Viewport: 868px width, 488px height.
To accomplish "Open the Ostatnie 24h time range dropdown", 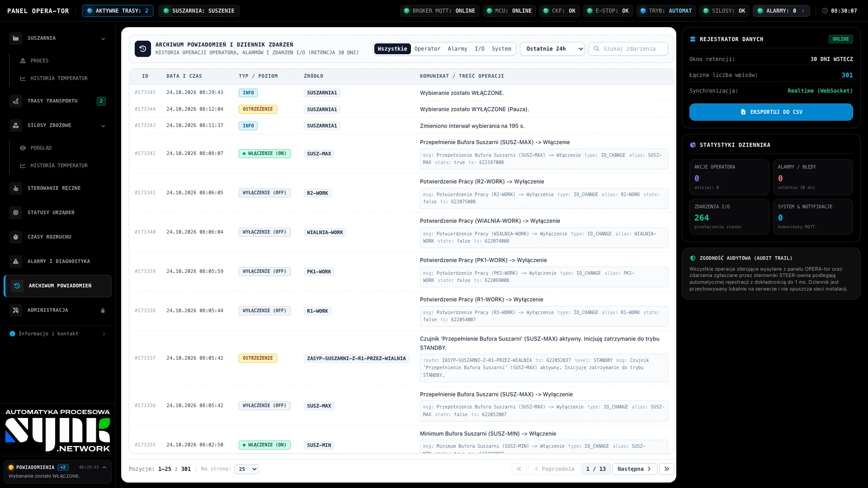I will point(552,49).
